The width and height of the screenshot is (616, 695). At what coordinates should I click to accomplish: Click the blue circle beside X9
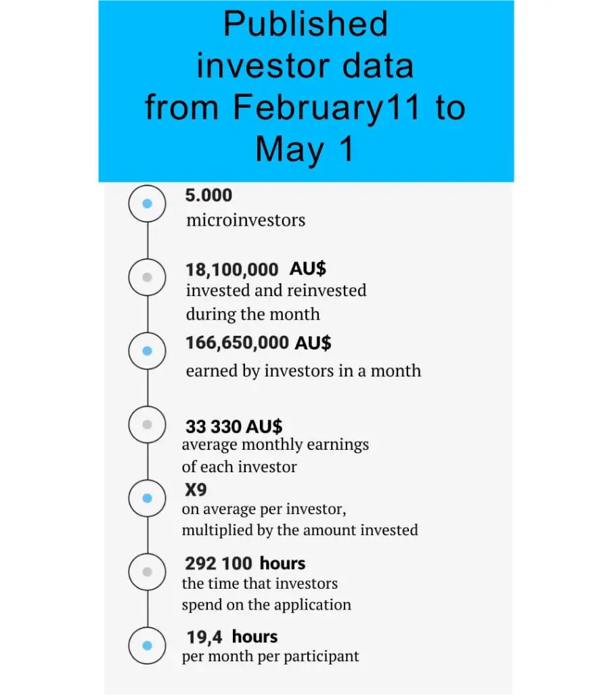click(x=147, y=498)
